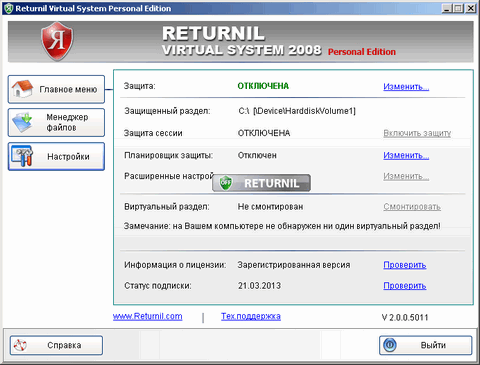Click the power icon on Выйти button
Screen dimensions: 480x365
[390, 345]
